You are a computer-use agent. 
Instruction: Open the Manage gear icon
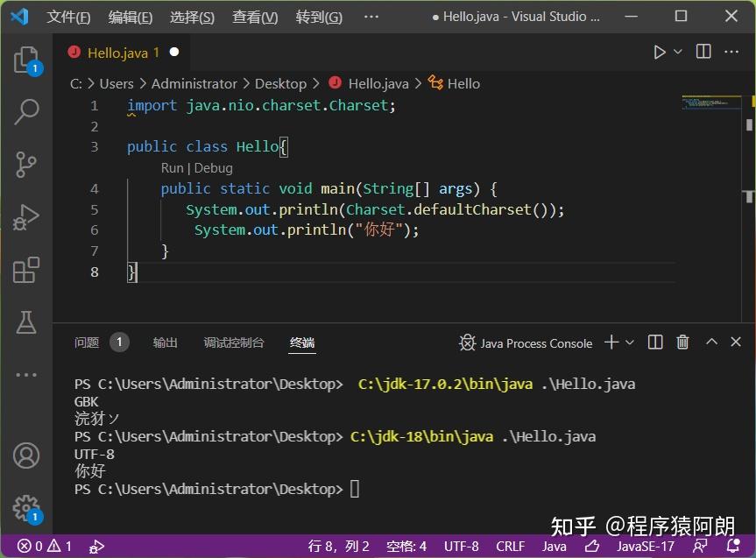[25, 506]
